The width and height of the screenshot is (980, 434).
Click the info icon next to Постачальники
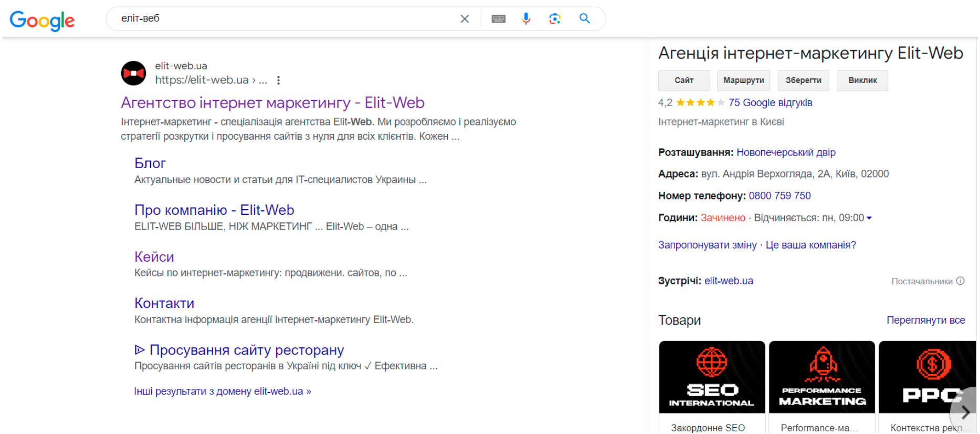[x=960, y=281]
